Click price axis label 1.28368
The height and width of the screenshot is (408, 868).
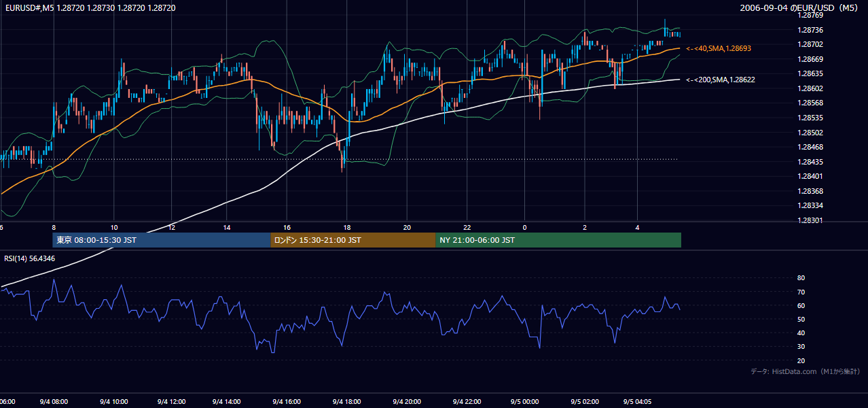(810, 191)
